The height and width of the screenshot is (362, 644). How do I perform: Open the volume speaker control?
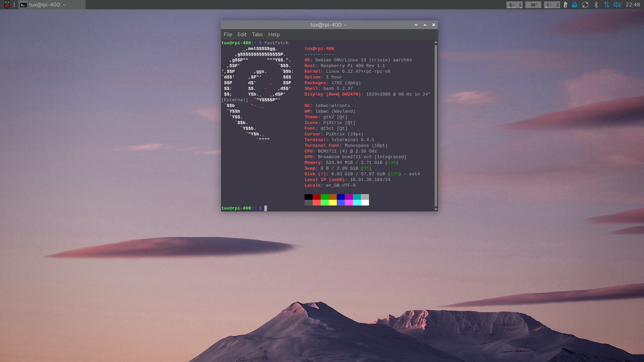click(x=617, y=5)
